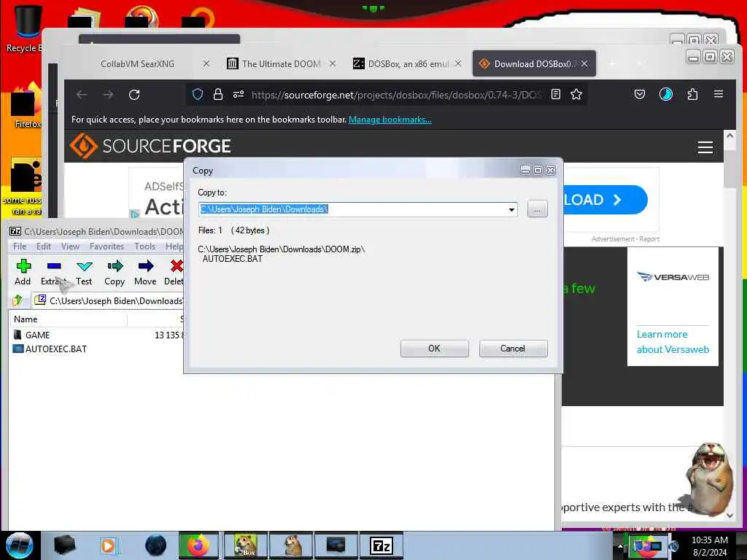Confirm copy with OK button
The image size is (747, 560).
435,349
